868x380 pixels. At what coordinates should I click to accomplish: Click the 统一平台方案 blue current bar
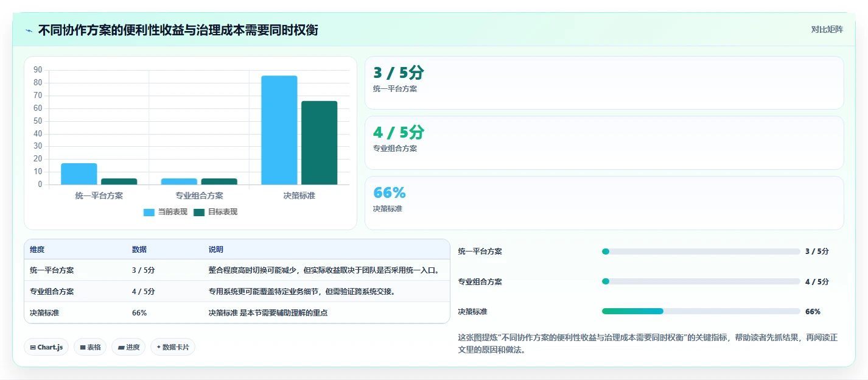point(79,174)
